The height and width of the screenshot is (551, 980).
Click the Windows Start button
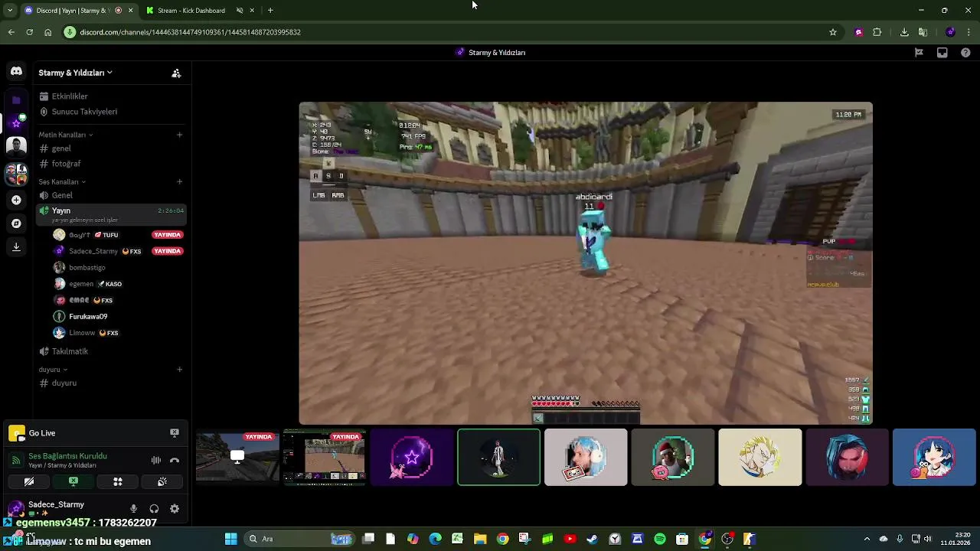[x=230, y=539]
